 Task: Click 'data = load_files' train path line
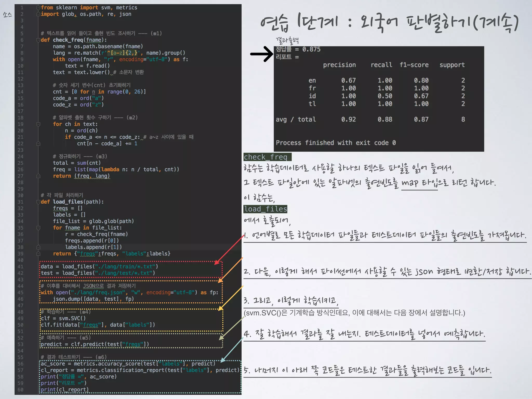99,267
